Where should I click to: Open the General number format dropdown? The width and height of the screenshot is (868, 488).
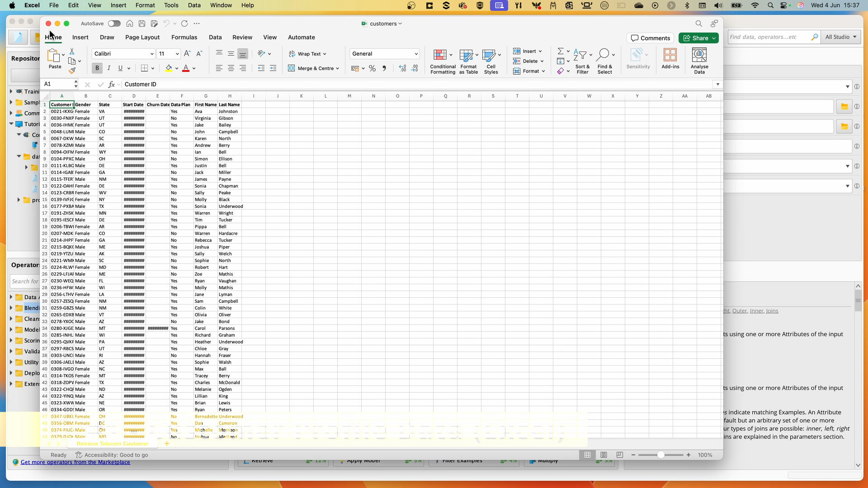384,53
